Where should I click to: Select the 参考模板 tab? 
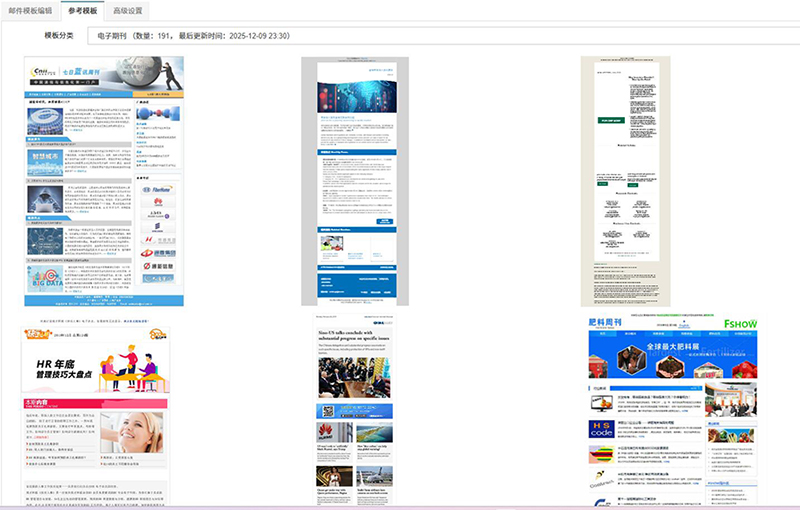pyautogui.click(x=83, y=10)
